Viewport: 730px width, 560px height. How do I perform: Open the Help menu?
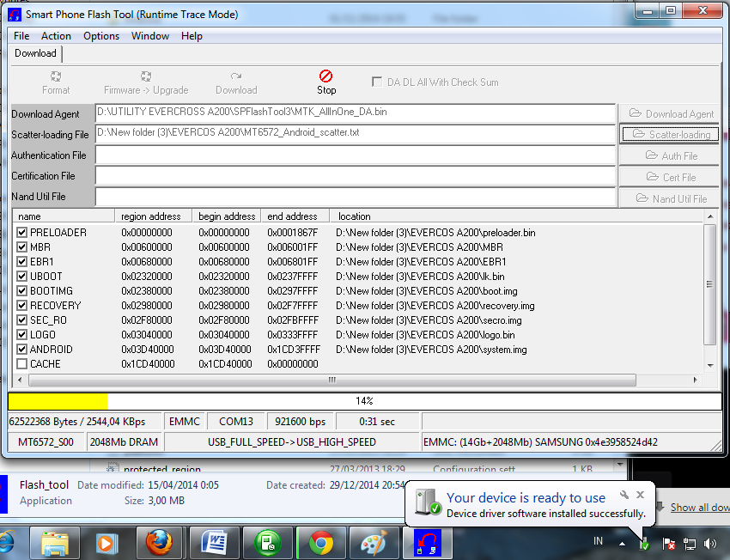coord(192,36)
